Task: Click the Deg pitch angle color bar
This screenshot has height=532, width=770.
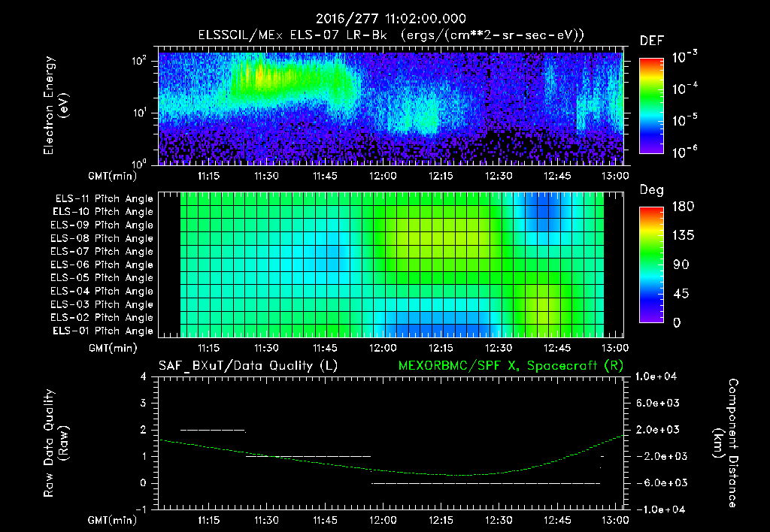Action: pyautogui.click(x=651, y=265)
